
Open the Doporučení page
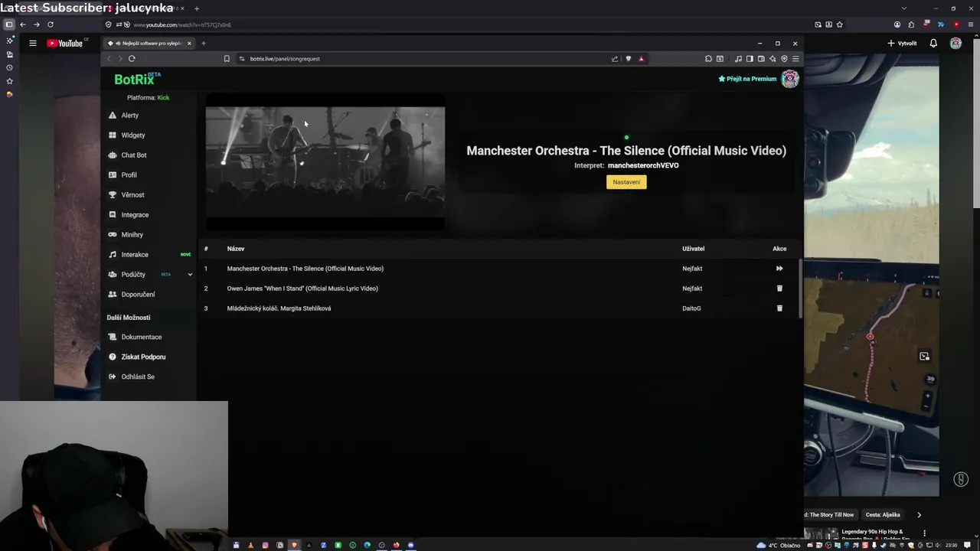click(138, 295)
